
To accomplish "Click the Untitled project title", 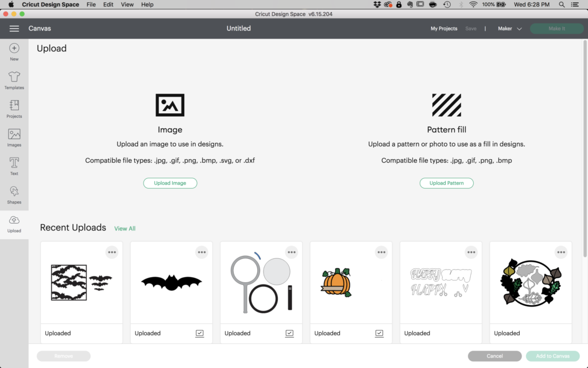I will point(238,29).
